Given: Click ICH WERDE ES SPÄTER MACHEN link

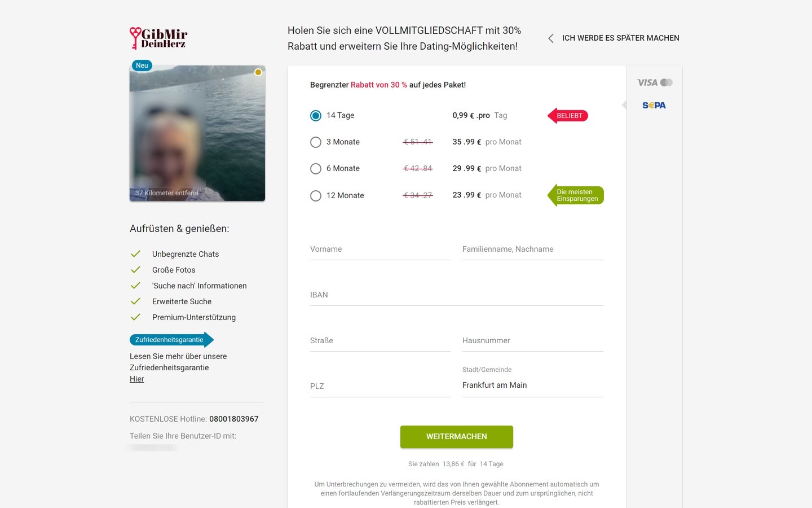Looking at the screenshot, I should (620, 38).
